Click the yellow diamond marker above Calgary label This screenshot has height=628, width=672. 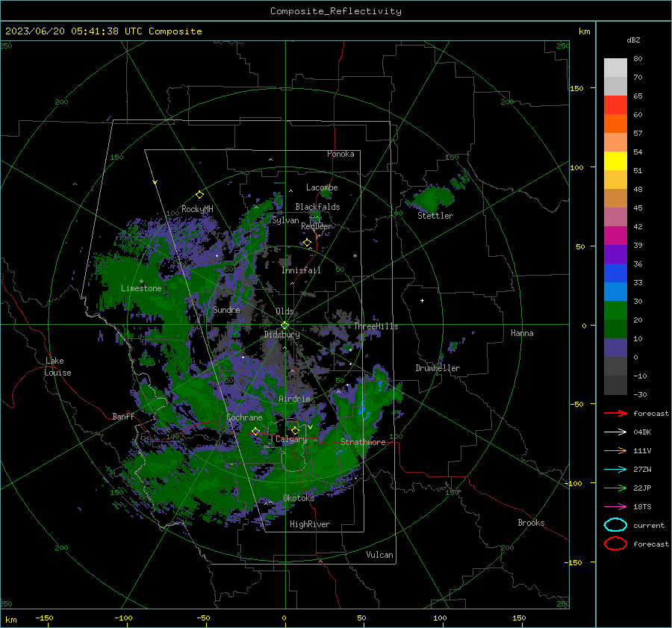pos(295,430)
